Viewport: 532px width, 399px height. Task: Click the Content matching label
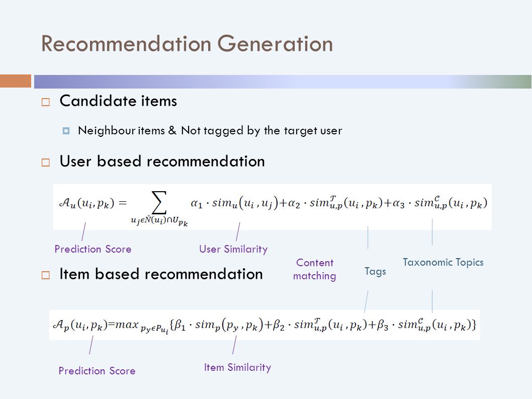[314, 269]
